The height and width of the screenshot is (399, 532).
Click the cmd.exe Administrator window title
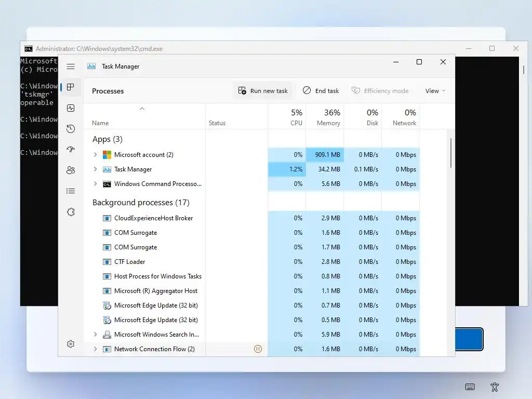[x=99, y=49]
